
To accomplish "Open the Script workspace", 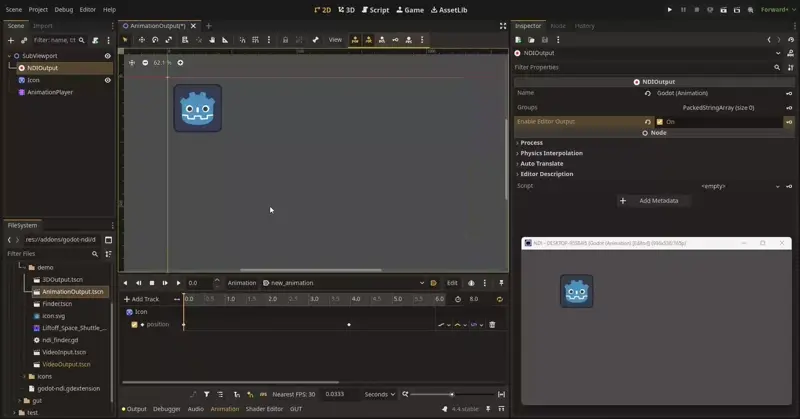I will [375, 10].
